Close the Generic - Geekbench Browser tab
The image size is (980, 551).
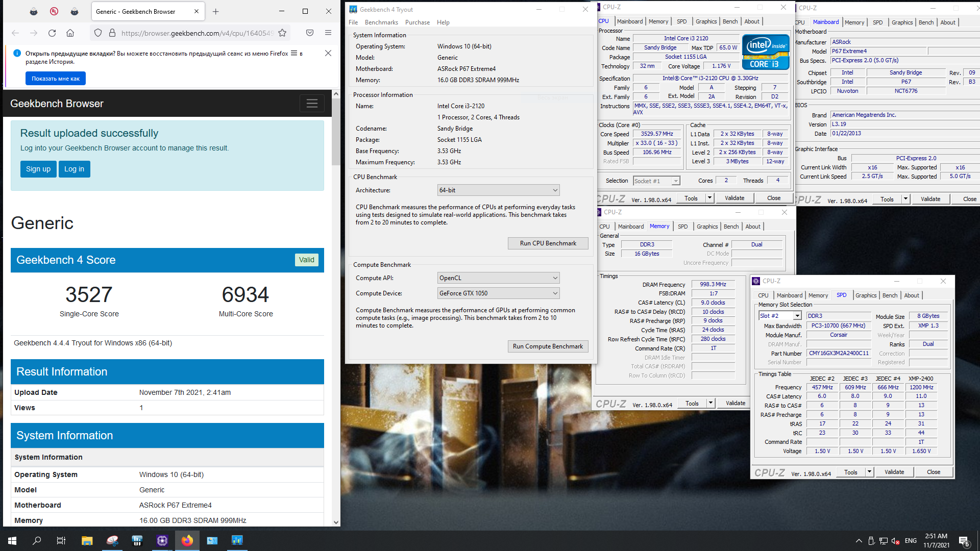click(x=197, y=11)
